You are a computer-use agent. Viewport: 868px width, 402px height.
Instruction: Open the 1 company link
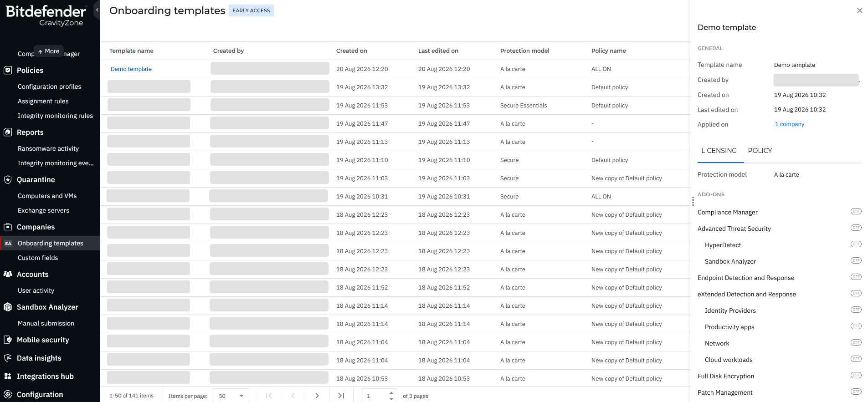[790, 124]
